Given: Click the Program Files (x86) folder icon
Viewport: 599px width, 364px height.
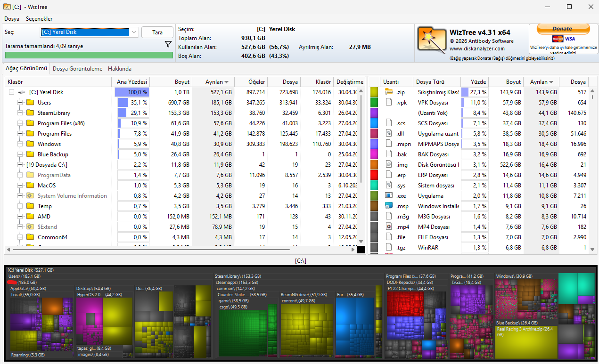Looking at the screenshot, I should click(30, 123).
